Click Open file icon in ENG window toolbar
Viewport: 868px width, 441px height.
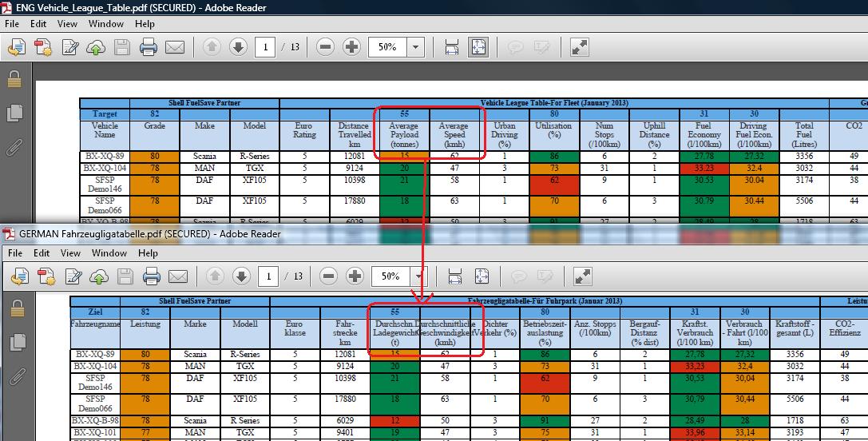tap(17, 48)
